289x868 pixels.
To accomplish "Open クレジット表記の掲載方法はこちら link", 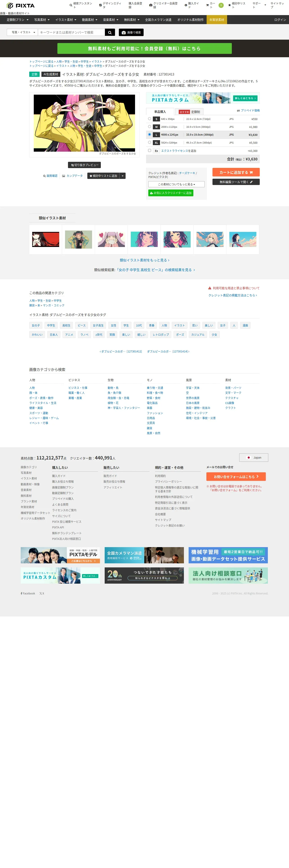I will [233, 295].
